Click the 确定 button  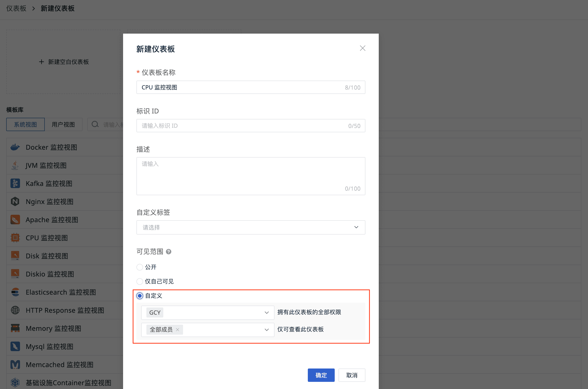click(x=321, y=375)
